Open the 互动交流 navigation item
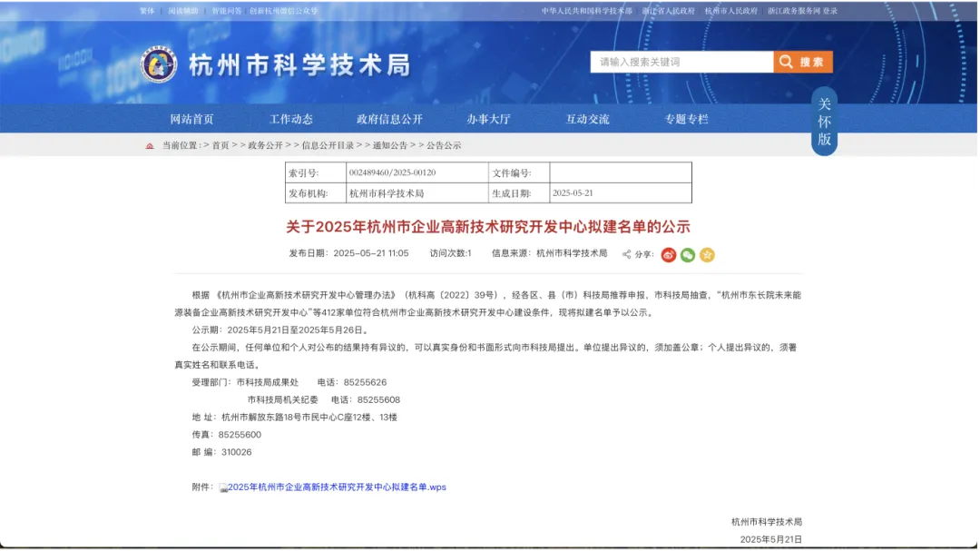This screenshot has width=980, height=551. click(587, 119)
